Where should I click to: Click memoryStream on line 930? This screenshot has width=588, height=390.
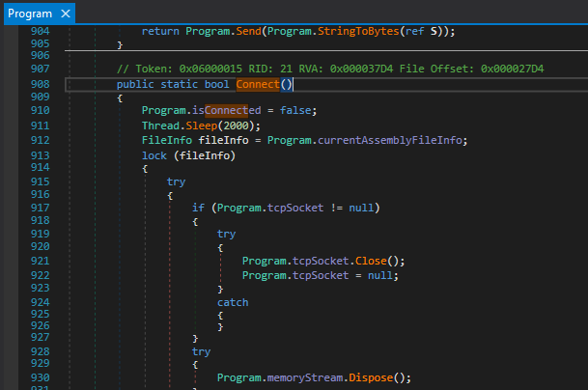(x=305, y=377)
